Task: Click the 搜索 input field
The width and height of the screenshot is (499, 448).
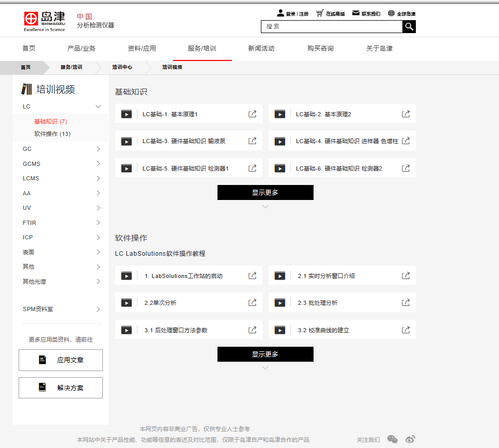Action: (331, 27)
